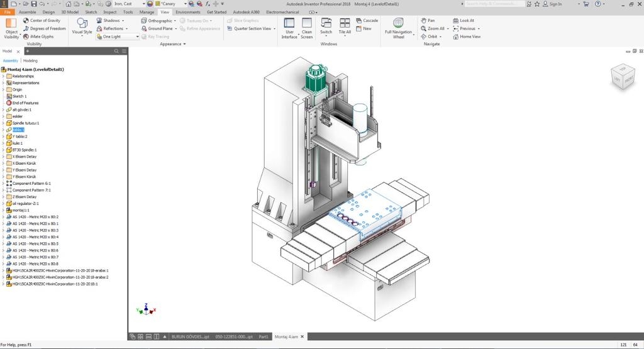Toggle Degrees of Freedom display

click(x=26, y=29)
